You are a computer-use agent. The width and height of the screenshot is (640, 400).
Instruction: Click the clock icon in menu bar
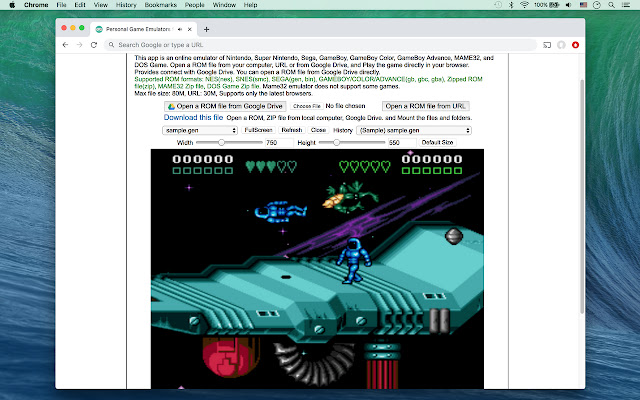(x=597, y=5)
